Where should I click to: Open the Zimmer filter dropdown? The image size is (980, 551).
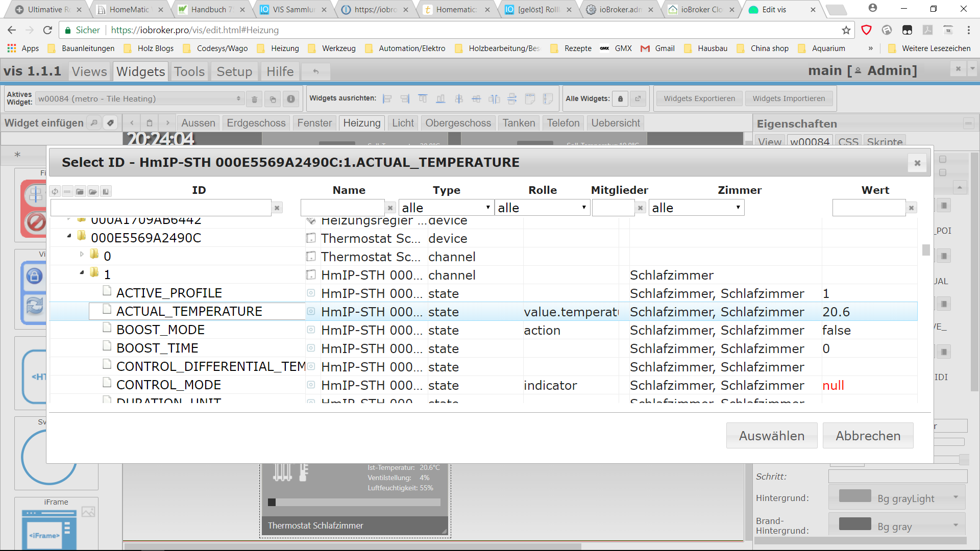click(696, 208)
